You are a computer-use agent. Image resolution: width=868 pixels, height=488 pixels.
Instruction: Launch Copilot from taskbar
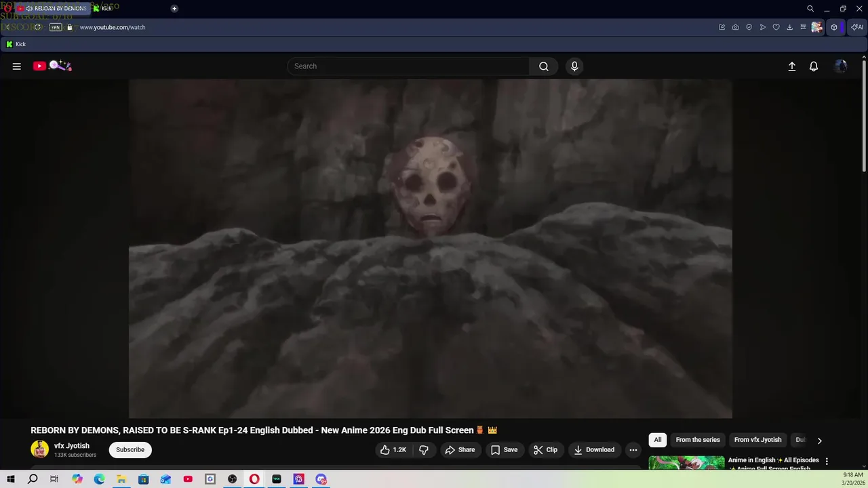point(77,479)
